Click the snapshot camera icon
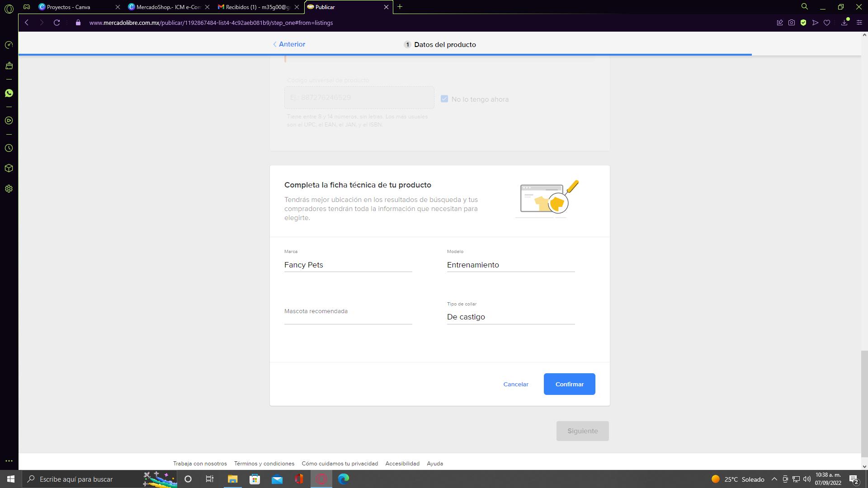The width and height of the screenshot is (868, 488). 791,23
